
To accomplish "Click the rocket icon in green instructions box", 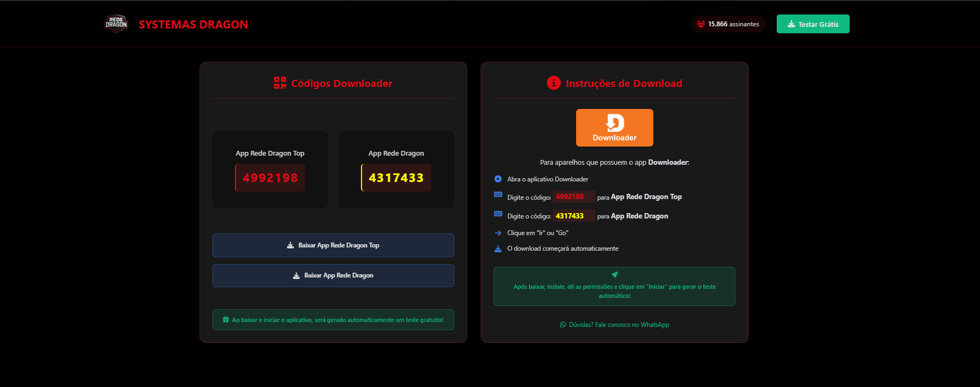I will (x=615, y=275).
